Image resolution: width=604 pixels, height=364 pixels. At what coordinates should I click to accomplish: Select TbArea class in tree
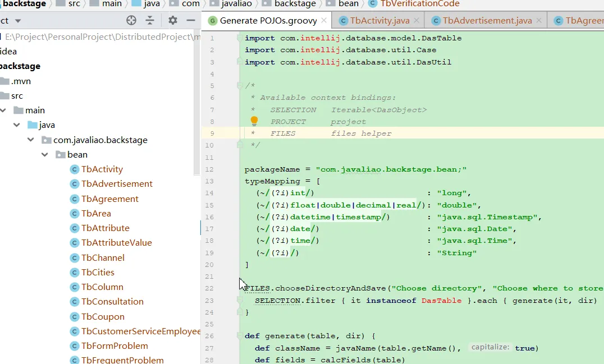click(x=96, y=214)
